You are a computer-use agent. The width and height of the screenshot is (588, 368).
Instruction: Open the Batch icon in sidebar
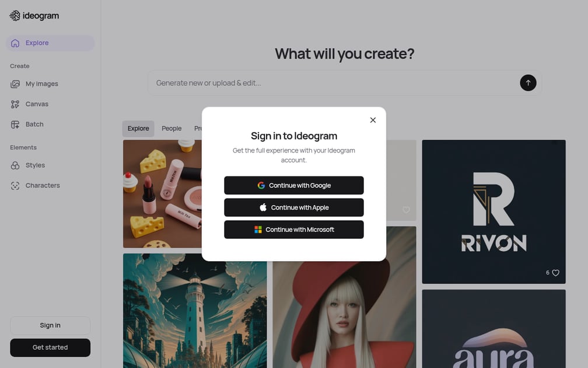(x=15, y=124)
